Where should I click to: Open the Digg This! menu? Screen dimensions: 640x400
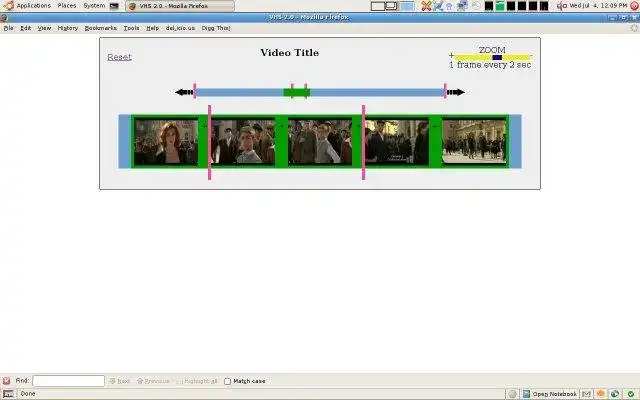216,28
